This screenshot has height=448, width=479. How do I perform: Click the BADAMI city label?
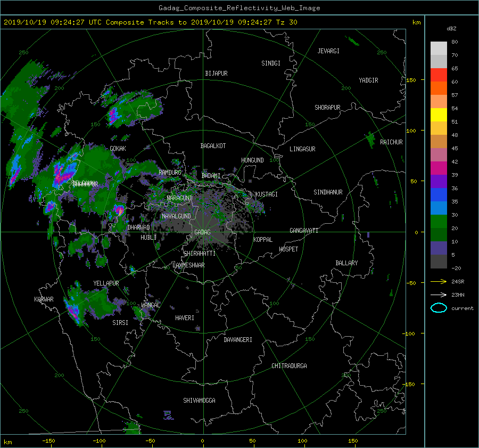211,176
